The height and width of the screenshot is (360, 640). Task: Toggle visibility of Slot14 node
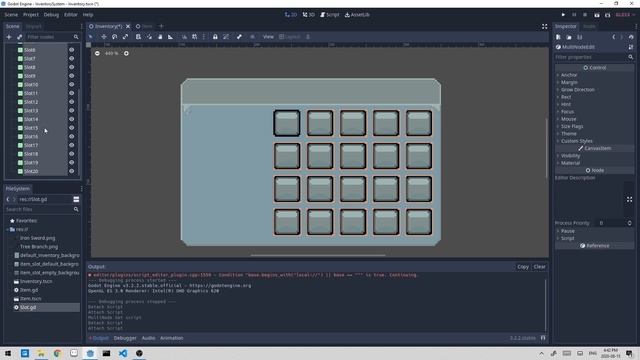click(x=71, y=119)
